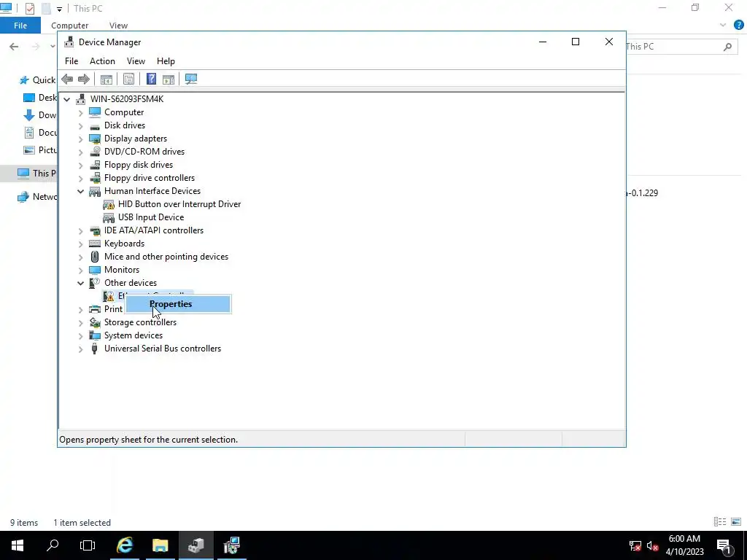Click the Mice and other pointing devices icon
The width and height of the screenshot is (747, 560).
tap(95, 257)
